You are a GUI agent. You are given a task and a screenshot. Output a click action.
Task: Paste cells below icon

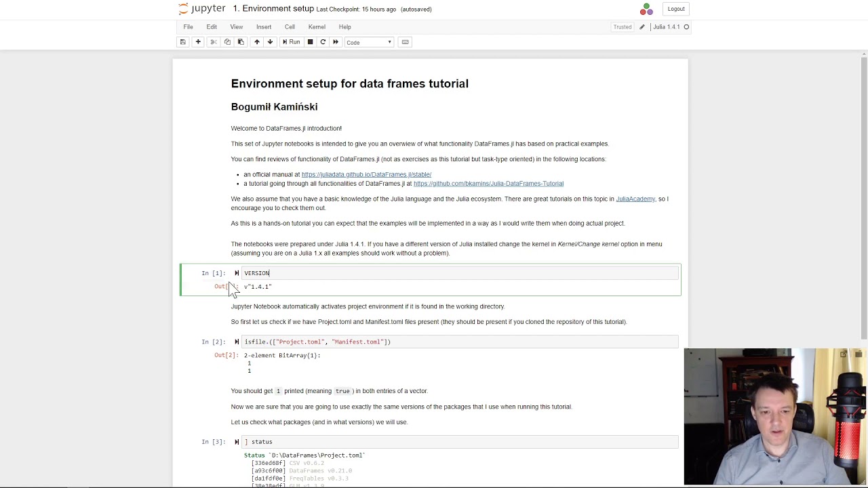pos(241,42)
